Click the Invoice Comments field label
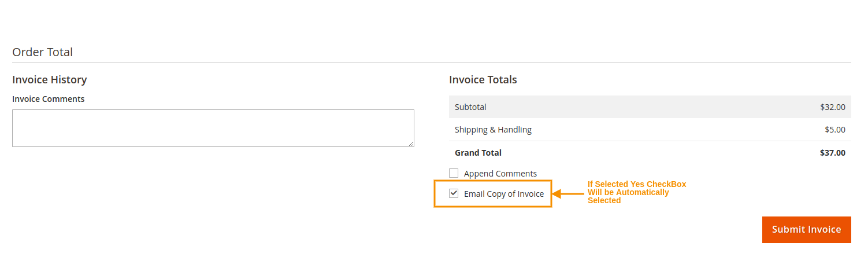This screenshot has width=868, height=268. tap(48, 99)
